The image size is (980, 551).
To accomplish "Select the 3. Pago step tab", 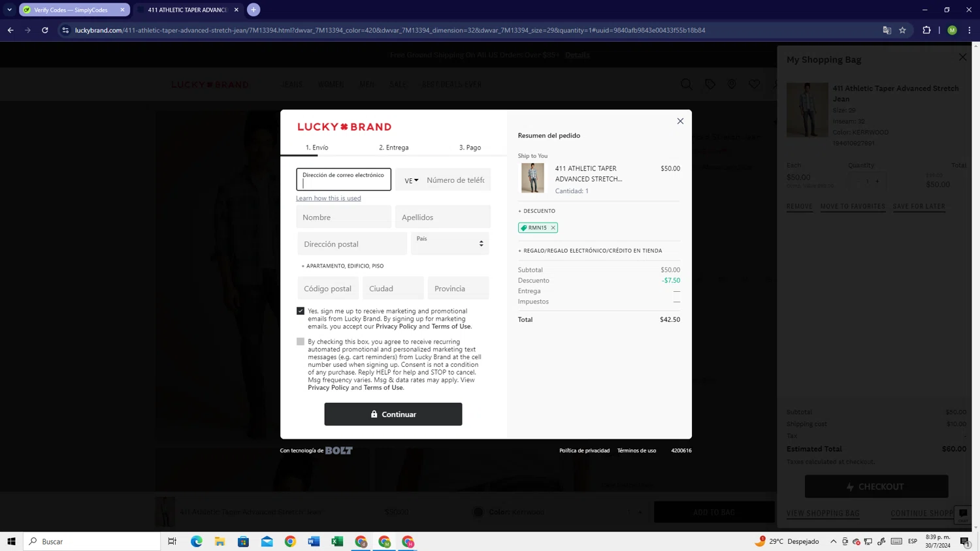I will (x=470, y=148).
